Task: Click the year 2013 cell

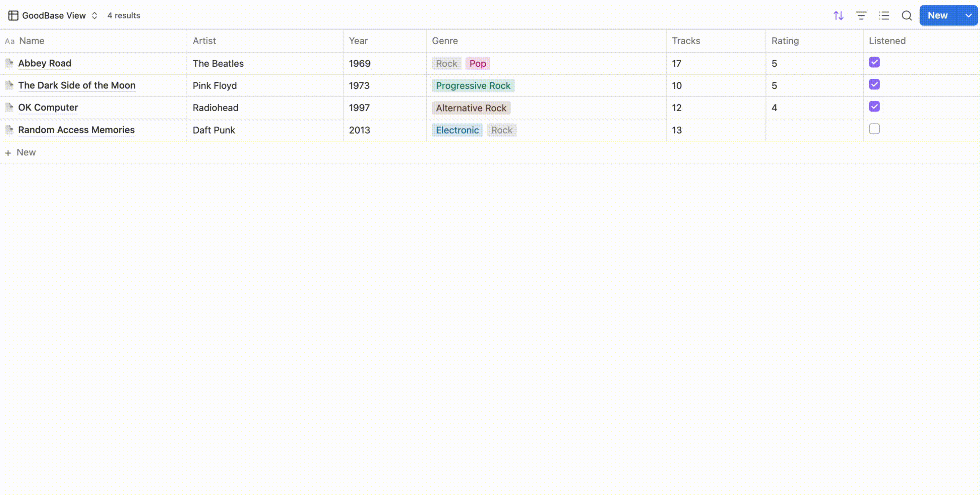Action: point(385,130)
